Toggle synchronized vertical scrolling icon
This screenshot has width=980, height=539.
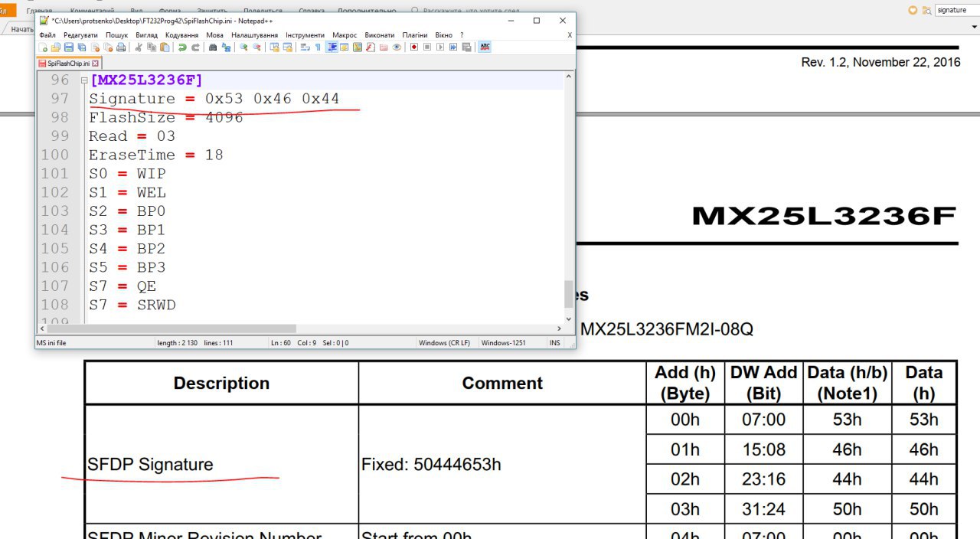tap(275, 47)
